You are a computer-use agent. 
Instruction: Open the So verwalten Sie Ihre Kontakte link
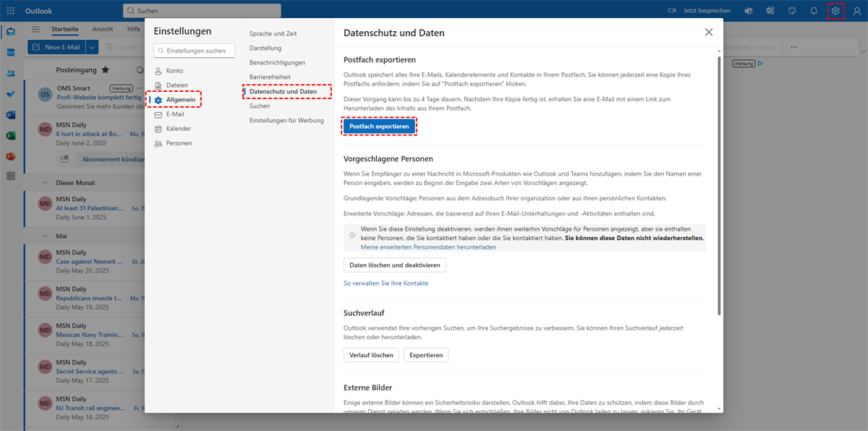click(386, 283)
